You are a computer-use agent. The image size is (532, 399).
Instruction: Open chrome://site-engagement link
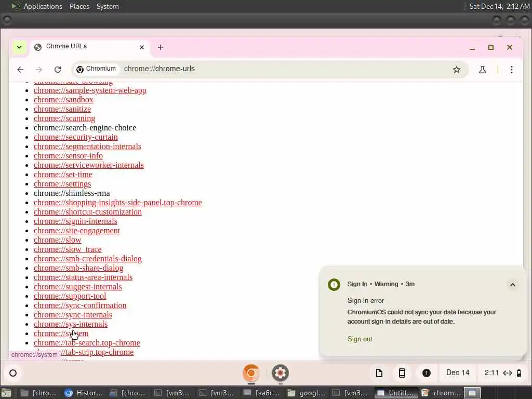(77, 231)
